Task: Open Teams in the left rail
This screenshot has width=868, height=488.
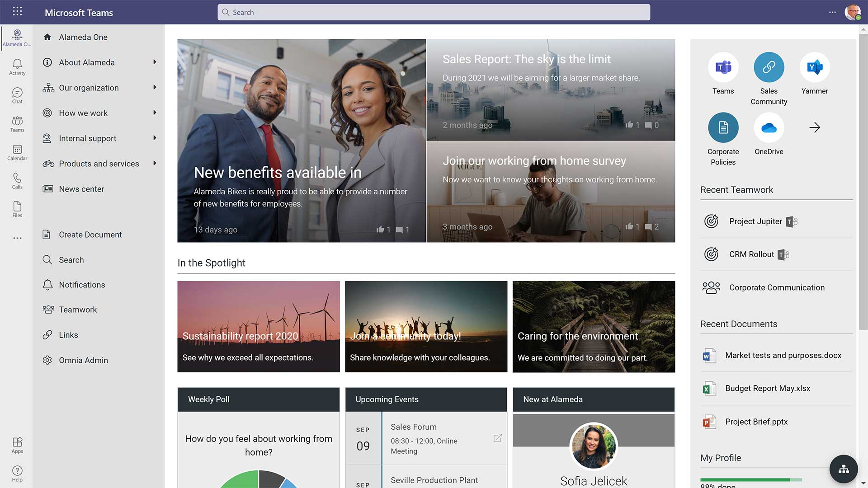Action: pyautogui.click(x=17, y=124)
